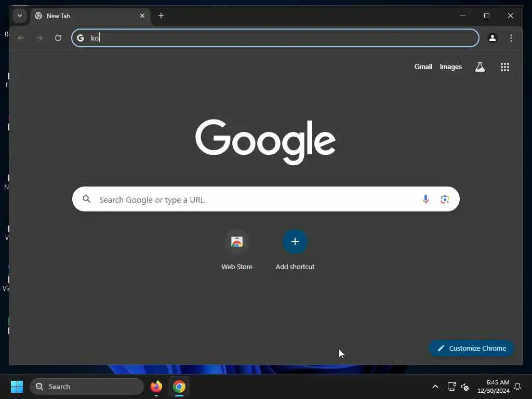Open the Windows Start menu

point(17,387)
